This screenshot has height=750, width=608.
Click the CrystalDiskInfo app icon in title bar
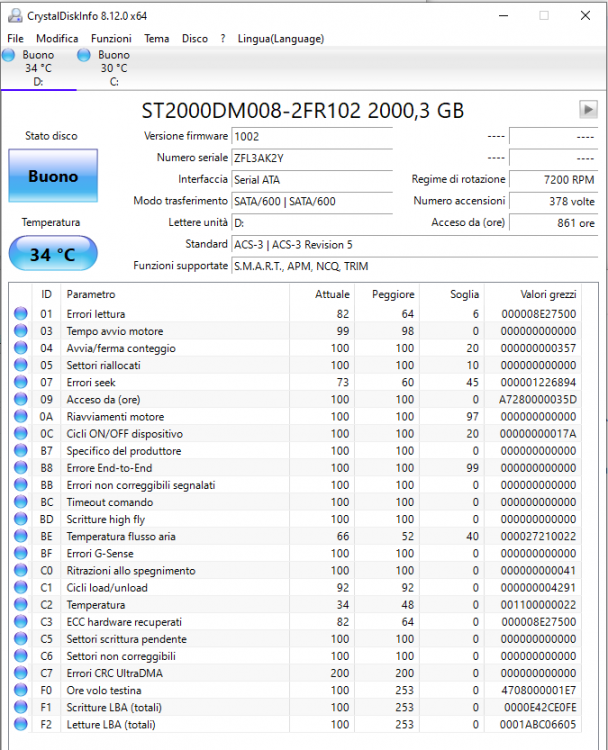15,15
